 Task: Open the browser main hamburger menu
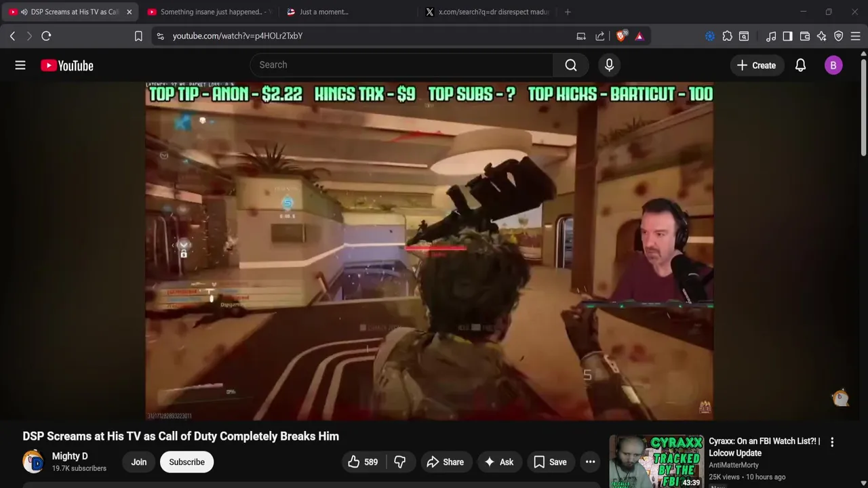(x=856, y=36)
